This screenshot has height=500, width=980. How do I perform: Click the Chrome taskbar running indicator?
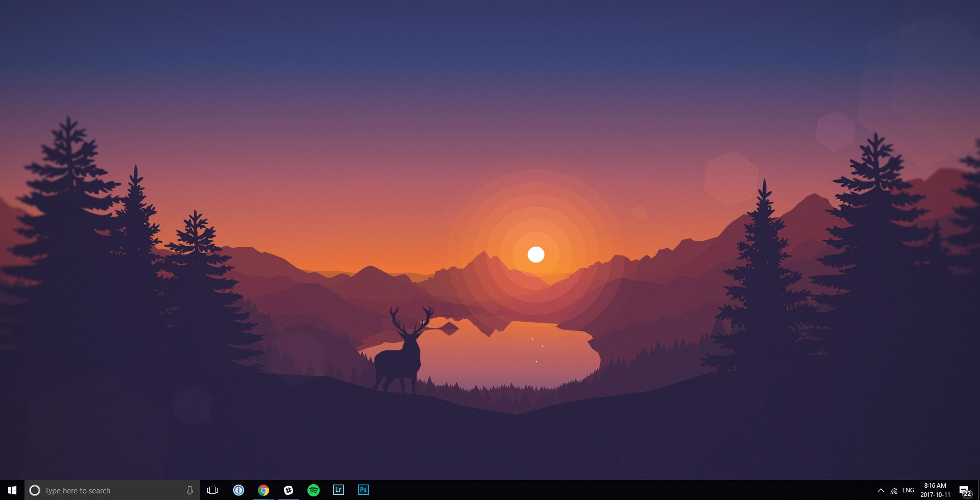[x=264, y=499]
